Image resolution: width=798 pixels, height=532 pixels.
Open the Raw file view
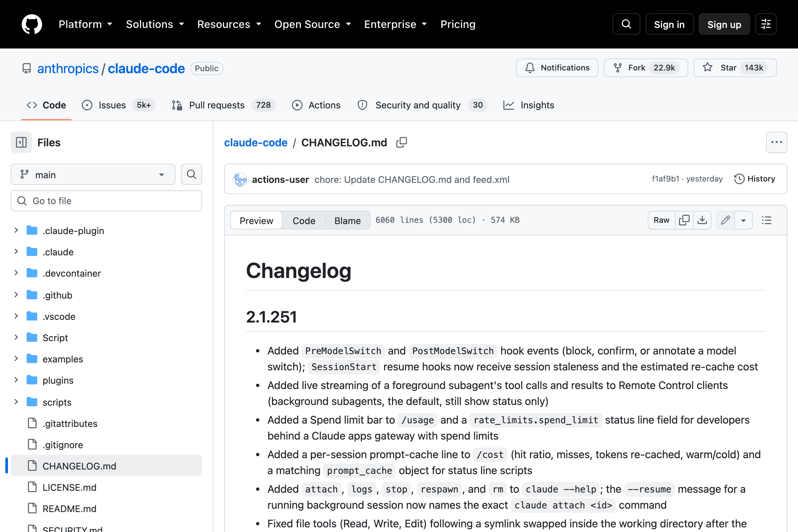point(662,220)
